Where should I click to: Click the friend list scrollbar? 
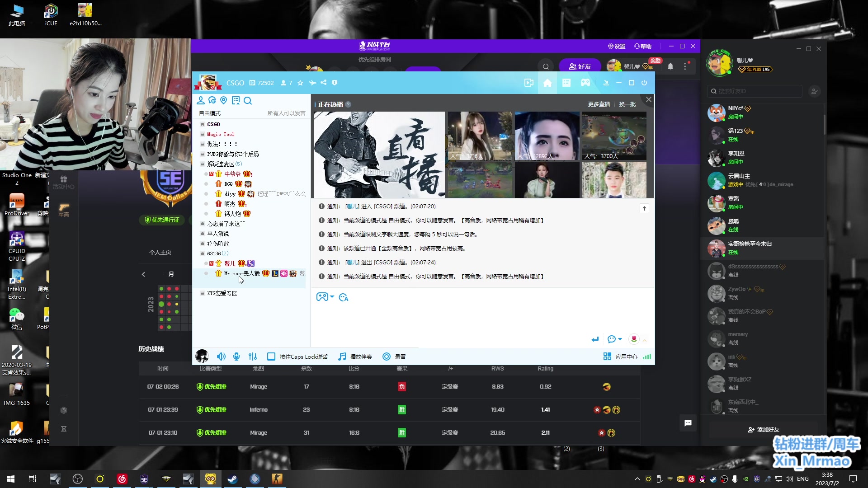[824, 124]
